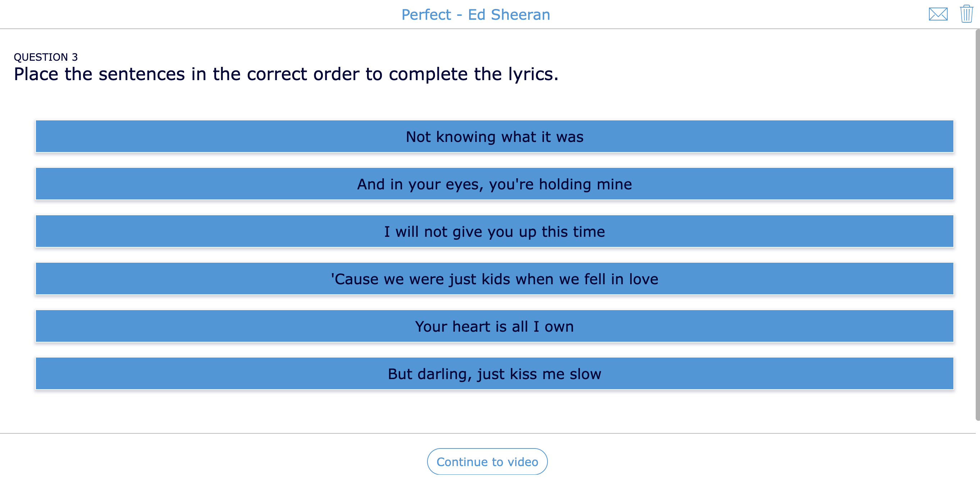Click the 'Perfect - Ed Sheeran' title
The height and width of the screenshot is (488, 980).
pos(475,14)
